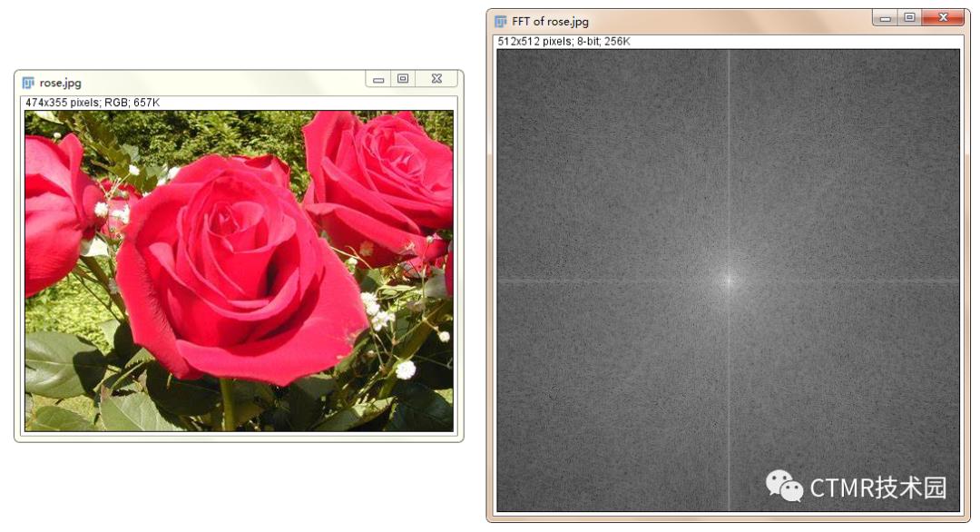Image resolution: width=980 pixels, height=532 pixels.
Task: Close the rose.jpg image window
Action: click(x=436, y=80)
